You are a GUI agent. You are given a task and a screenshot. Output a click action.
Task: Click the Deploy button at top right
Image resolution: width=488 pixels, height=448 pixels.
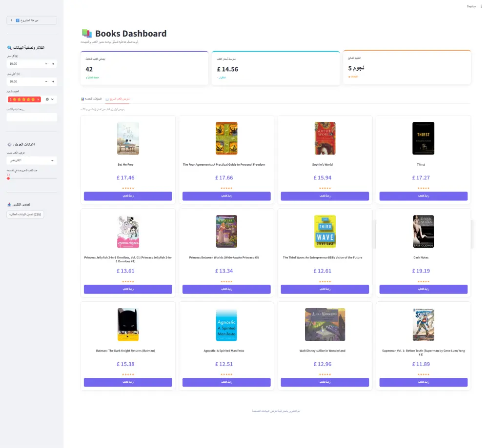click(470, 6)
